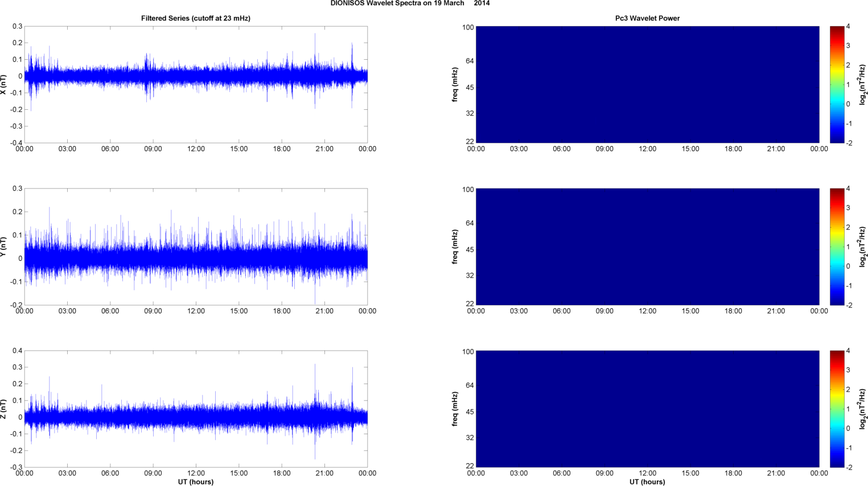Select the 'Pc3 Wavelet Power' heading
This screenshot has height=486, width=868.
pyautogui.click(x=647, y=18)
